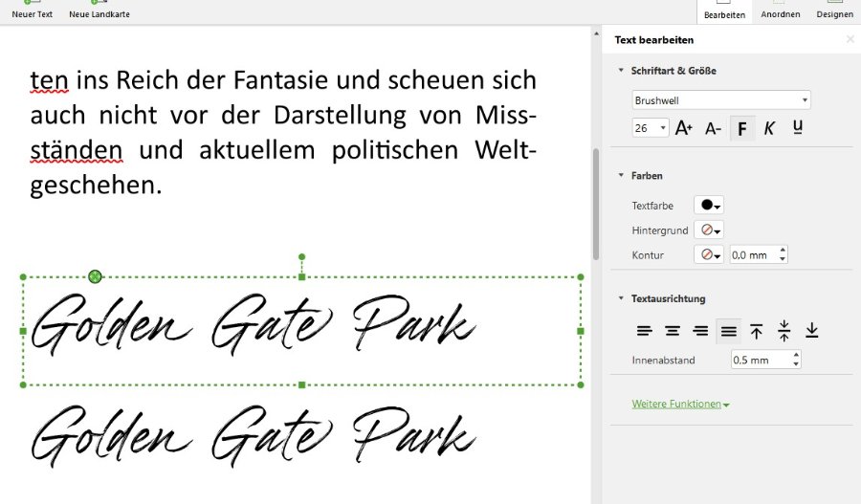Collapse the Textausrichtung section
Viewport: 861px width, 504px height.
(621, 298)
